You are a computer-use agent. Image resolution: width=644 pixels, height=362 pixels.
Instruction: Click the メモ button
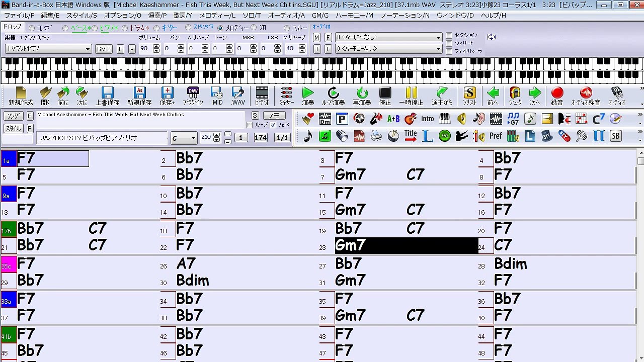tap(274, 116)
